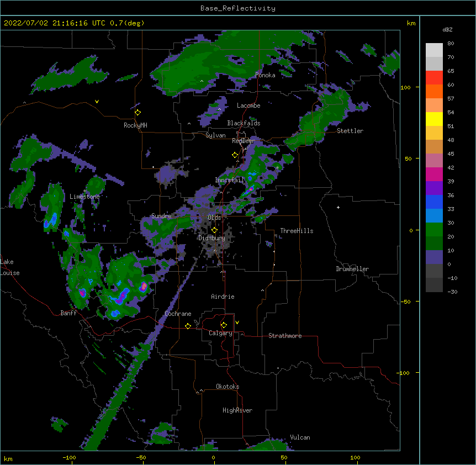Click the Airdrie label
Screen dimensions: 476x465
[223, 297]
